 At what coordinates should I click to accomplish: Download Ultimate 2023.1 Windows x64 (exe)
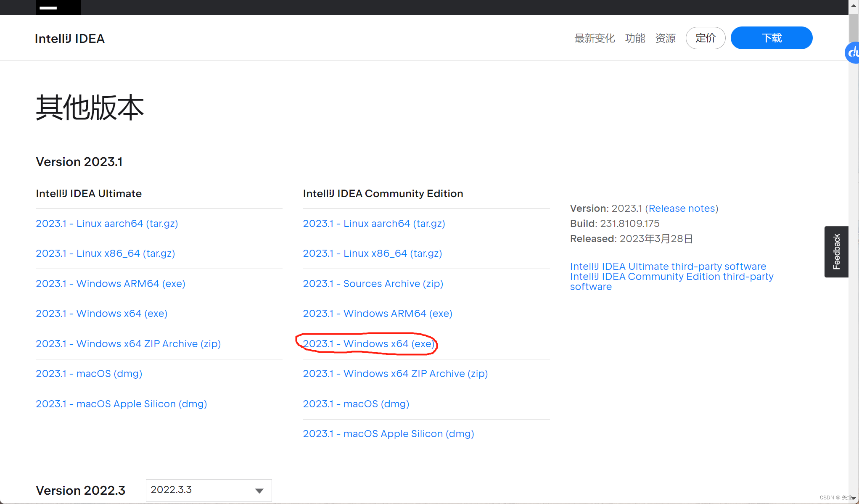coord(101,314)
